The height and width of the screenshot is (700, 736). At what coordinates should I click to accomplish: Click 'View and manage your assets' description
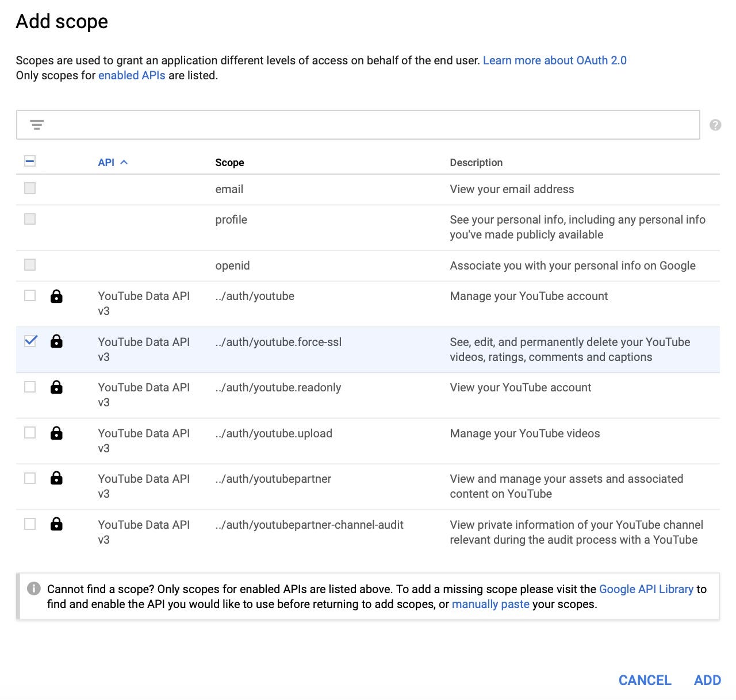pos(566,486)
